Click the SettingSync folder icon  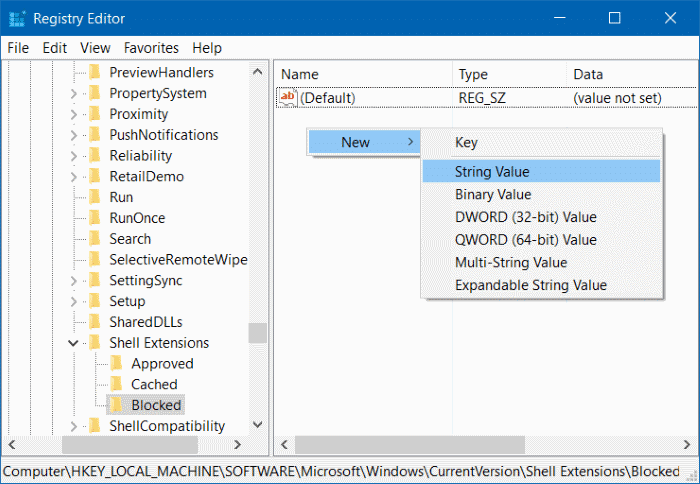[x=95, y=280]
